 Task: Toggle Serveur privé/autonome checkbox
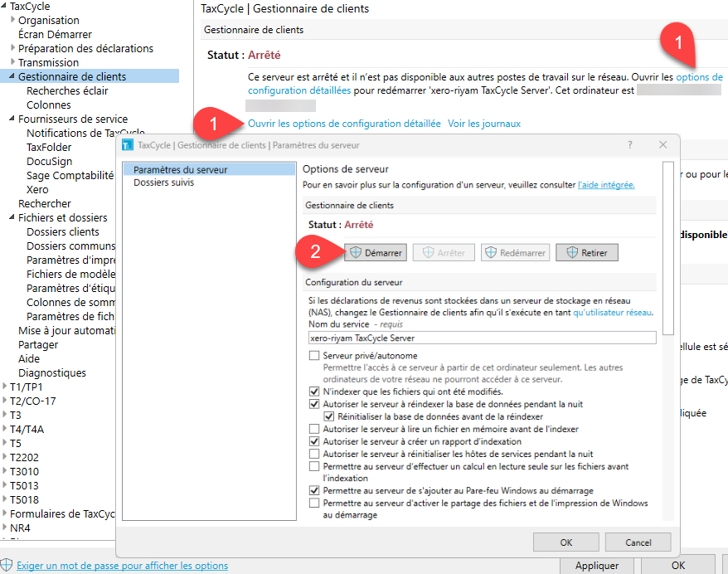314,356
